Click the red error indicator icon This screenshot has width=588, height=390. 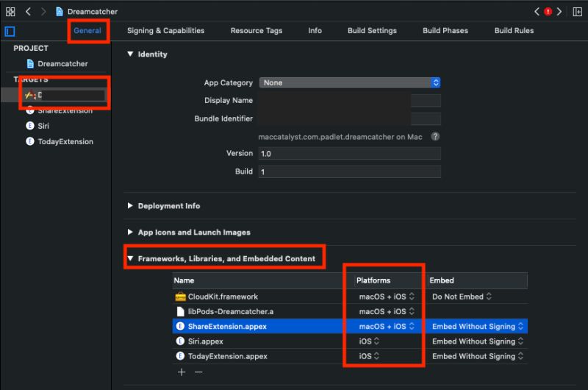[548, 12]
